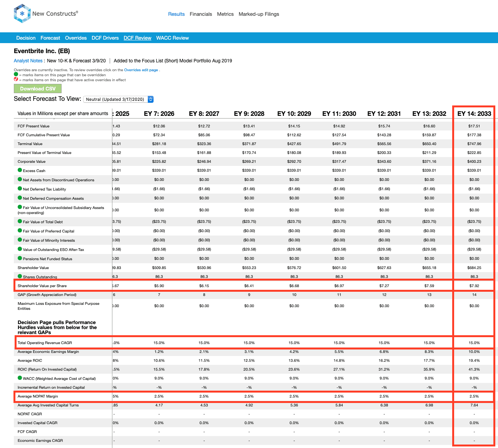498x448 pixels.
Task: Click the EY 7: 2026 column header
Action: [159, 114]
